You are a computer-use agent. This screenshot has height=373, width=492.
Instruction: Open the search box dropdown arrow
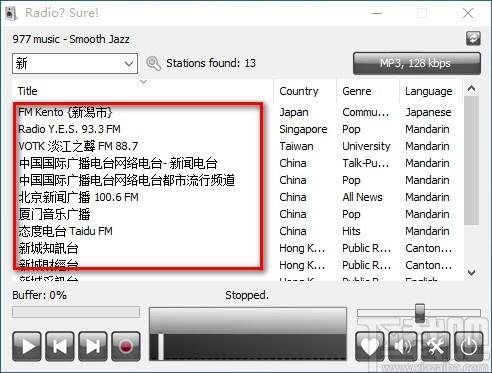129,63
